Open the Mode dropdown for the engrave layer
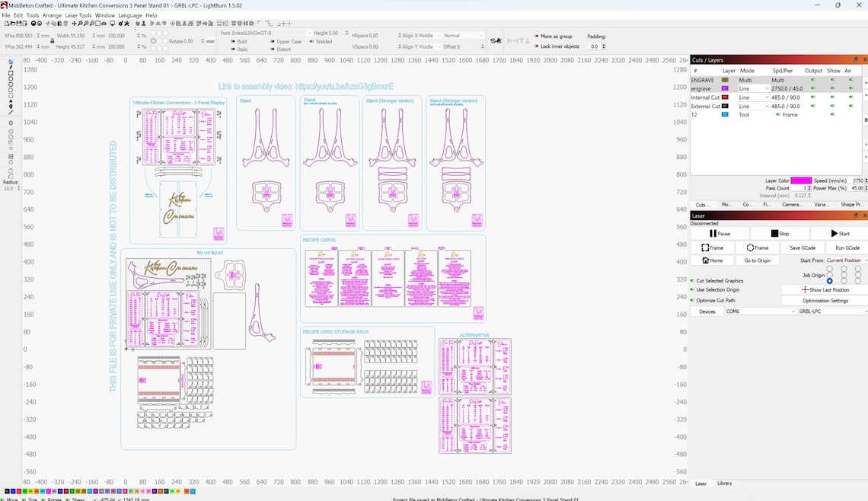Screen dimensions: 868x501 [767, 88]
